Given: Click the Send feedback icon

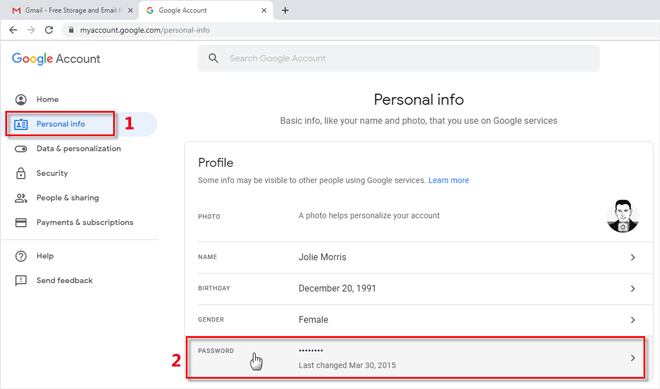Looking at the screenshot, I should point(21,280).
